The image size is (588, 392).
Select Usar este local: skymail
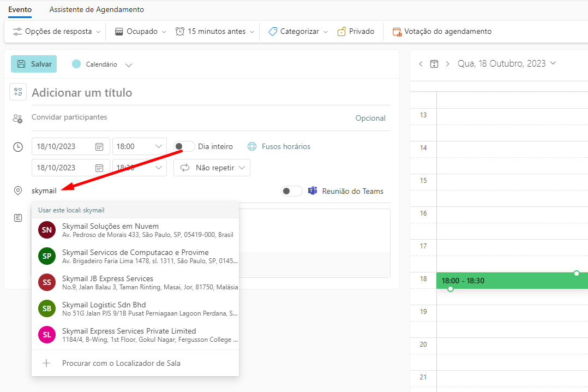coord(135,210)
